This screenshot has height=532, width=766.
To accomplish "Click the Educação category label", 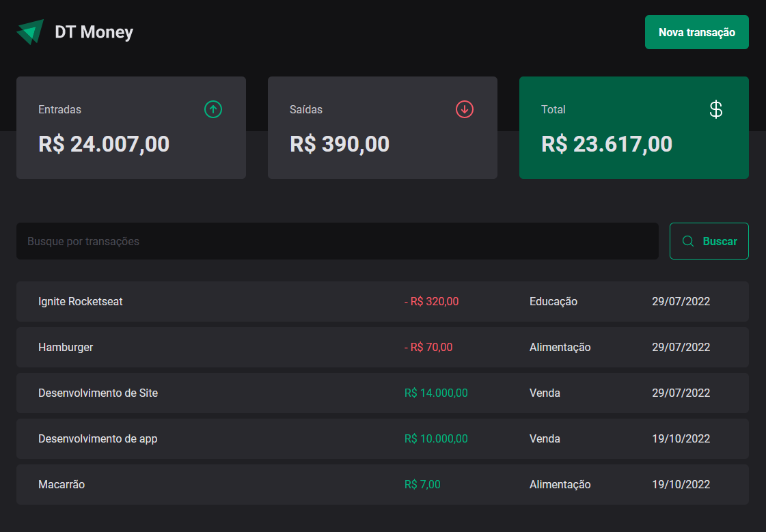I will point(553,301).
